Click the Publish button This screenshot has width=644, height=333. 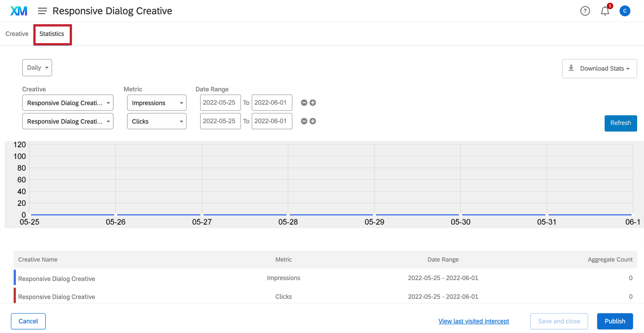pyautogui.click(x=615, y=321)
